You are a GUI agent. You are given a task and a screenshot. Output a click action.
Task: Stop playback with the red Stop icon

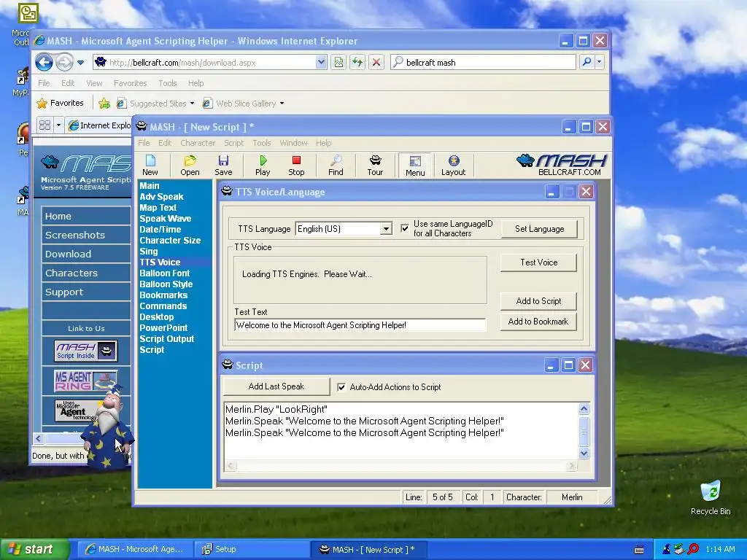[296, 166]
